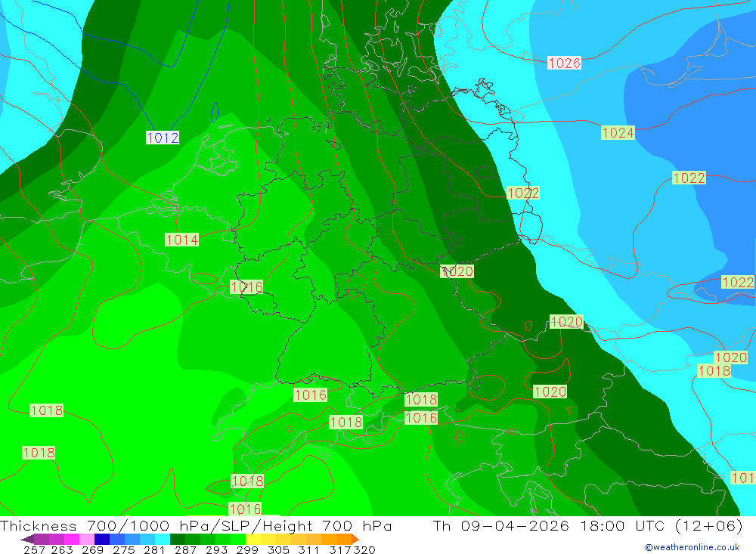Click the 1024 isobar label
This screenshot has height=554, width=756.
[618, 132]
